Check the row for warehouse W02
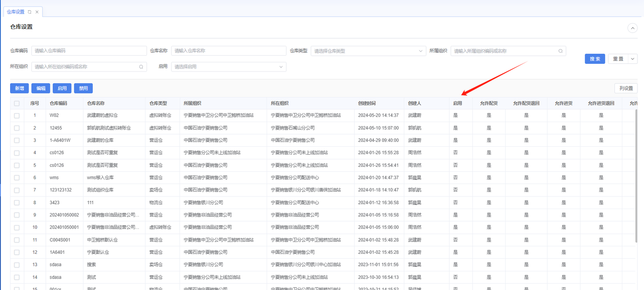Image resolution: width=644 pixels, height=290 pixels. pos(17,115)
